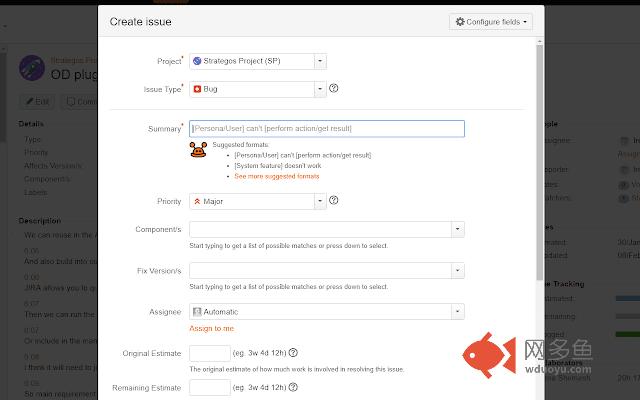Click the dialog vertical scrollbar thumb
640x400 pixels.
tap(540, 162)
